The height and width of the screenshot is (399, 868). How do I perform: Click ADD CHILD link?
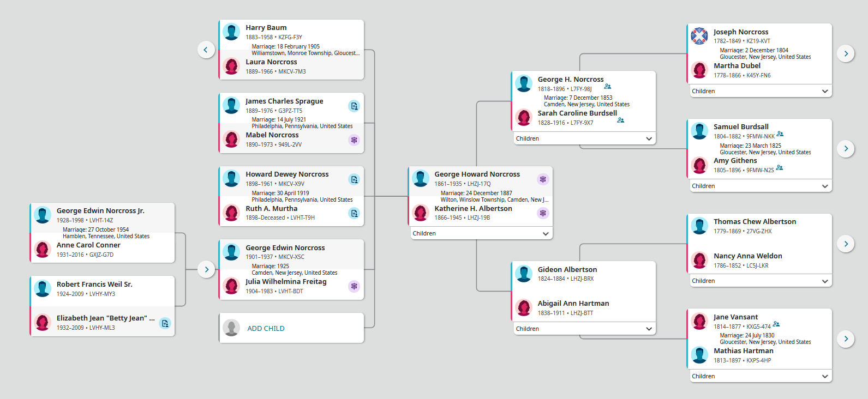266,329
